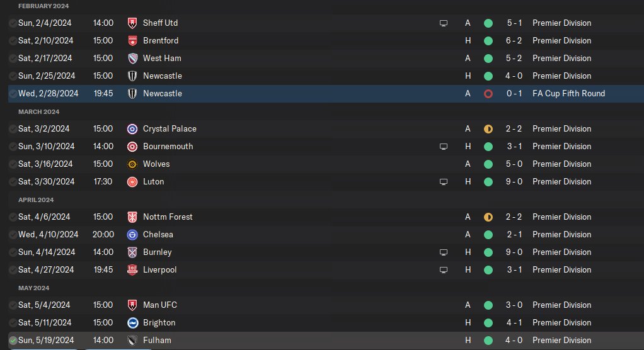Screen dimensions: 644x350
Task: Click the TV icon on Sheff Utd row
Action: [x=444, y=23]
